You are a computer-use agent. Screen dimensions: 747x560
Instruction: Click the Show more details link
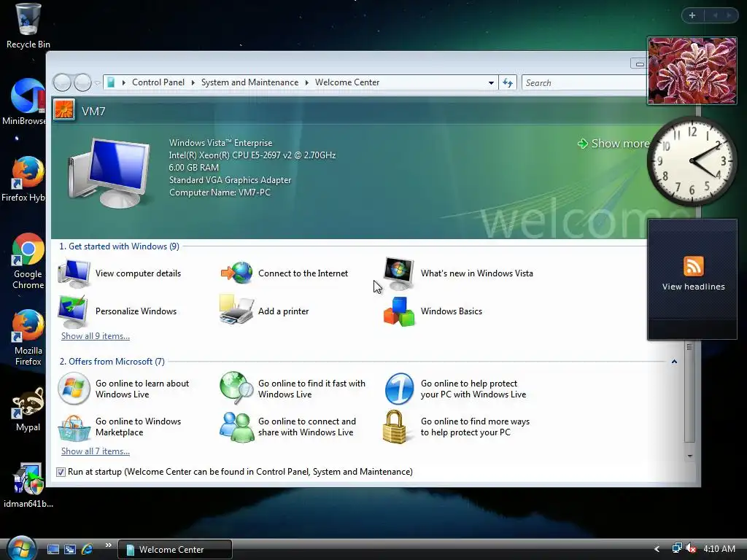point(614,144)
